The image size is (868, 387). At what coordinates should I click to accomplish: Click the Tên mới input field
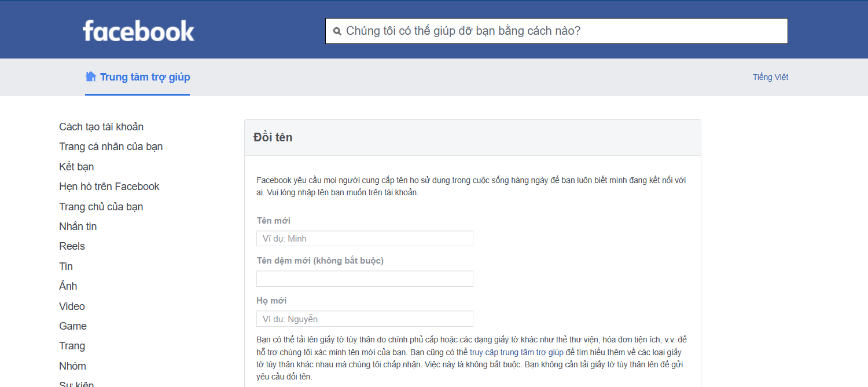(x=365, y=239)
